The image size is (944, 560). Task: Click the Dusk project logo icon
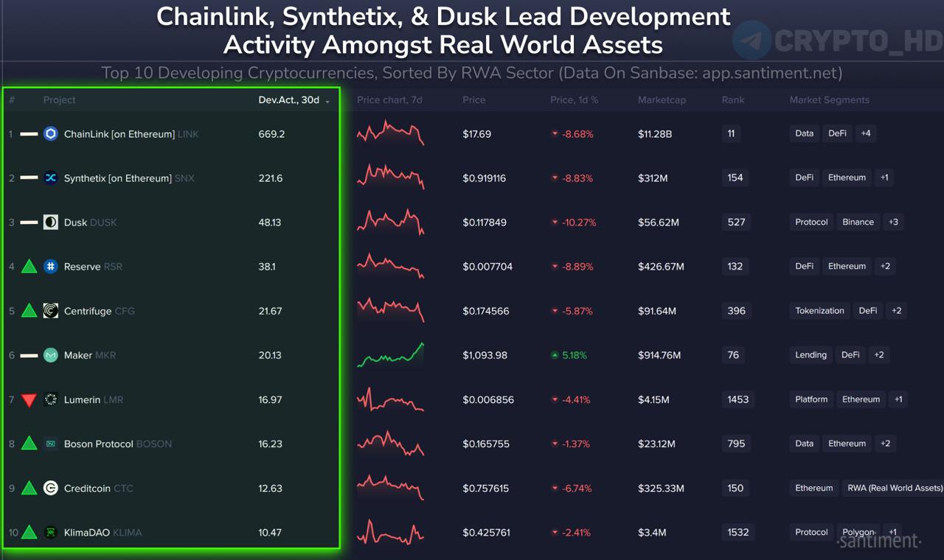(x=50, y=222)
